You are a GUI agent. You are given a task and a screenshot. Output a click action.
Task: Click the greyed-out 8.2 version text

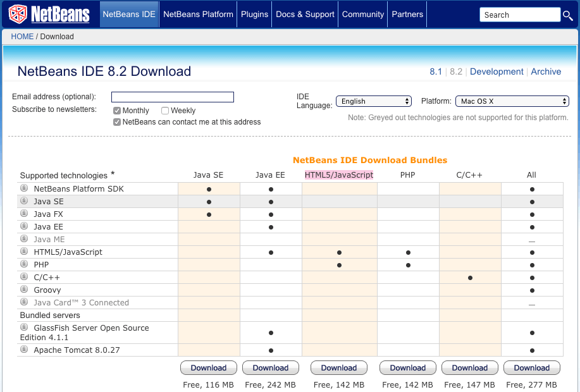click(456, 71)
